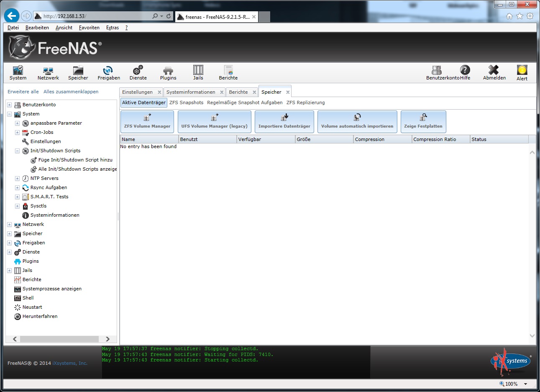
Task: Expand the Rsync Aufgaben tree node
Action: [x=17, y=187]
